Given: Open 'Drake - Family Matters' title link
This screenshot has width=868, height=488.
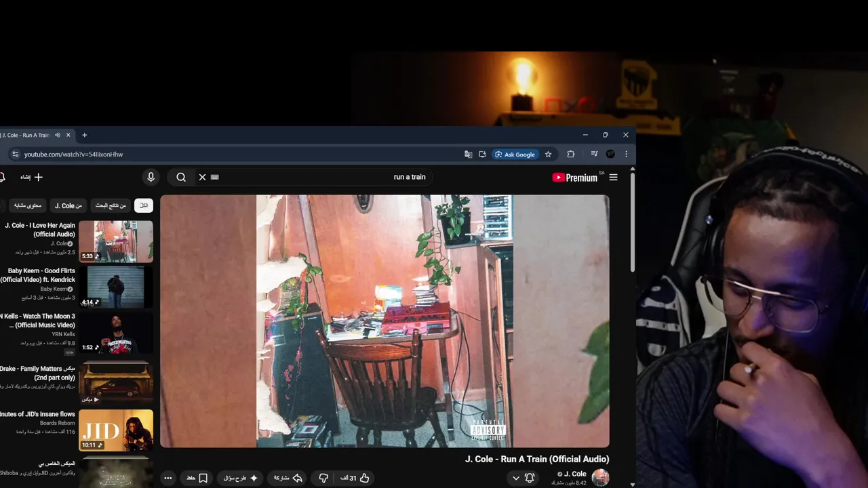Looking at the screenshot, I should coord(37,373).
